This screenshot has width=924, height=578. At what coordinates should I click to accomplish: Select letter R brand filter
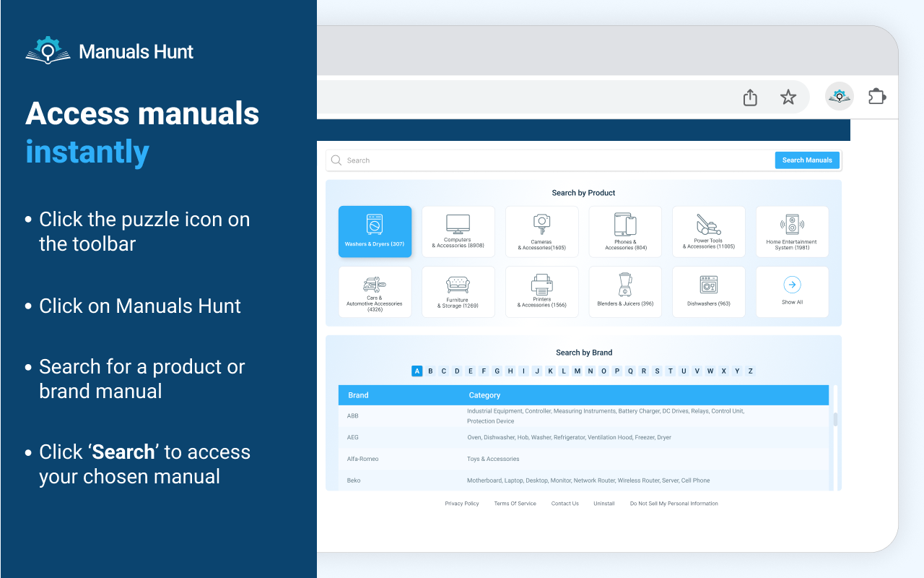click(x=644, y=371)
